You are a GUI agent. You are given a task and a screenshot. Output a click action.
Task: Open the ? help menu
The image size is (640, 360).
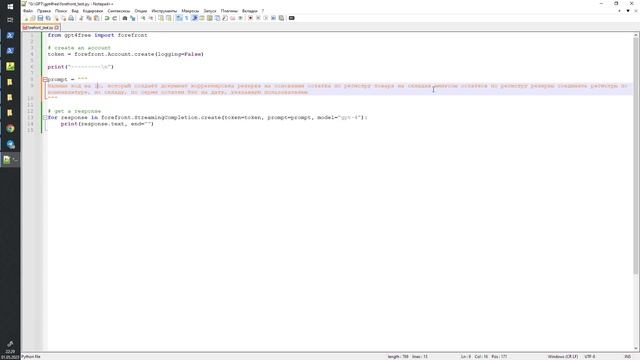tap(263, 11)
